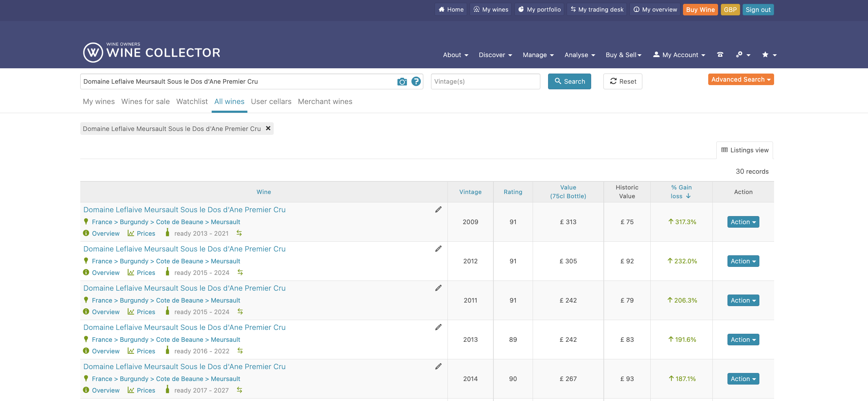Viewport: 868px width, 401px height.
Task: Open the telephone contact icon in navigation
Action: pos(720,55)
